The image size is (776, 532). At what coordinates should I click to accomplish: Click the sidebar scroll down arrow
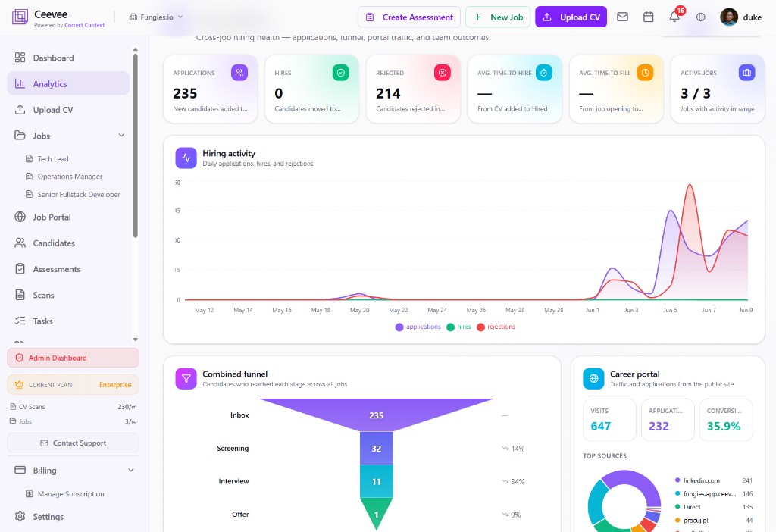(135, 340)
